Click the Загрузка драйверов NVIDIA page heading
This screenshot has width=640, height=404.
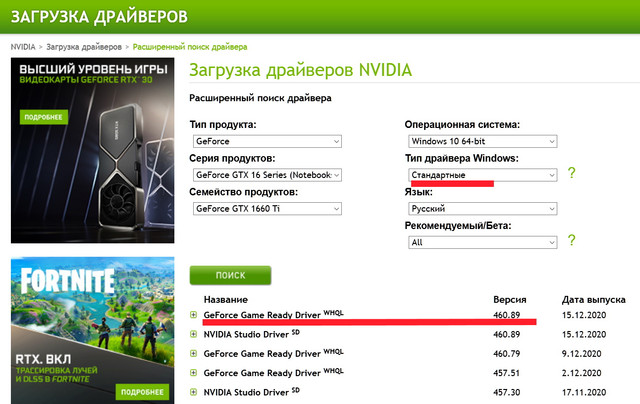tap(300, 70)
